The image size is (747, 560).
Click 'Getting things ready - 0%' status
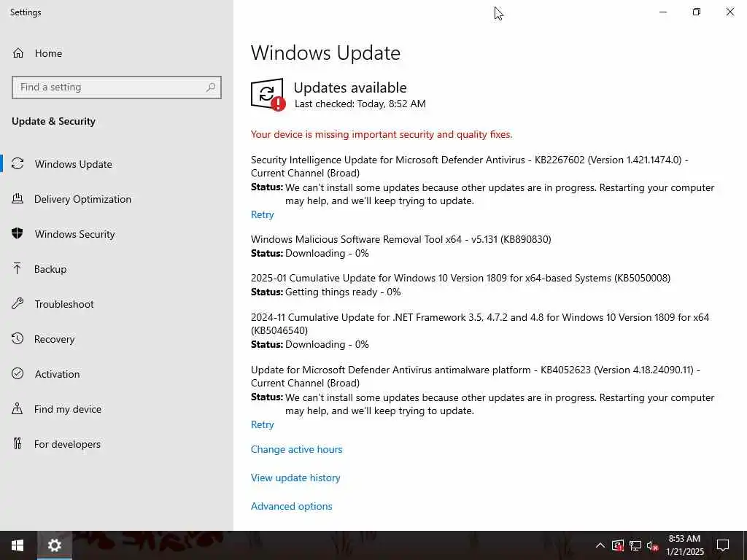[343, 292]
